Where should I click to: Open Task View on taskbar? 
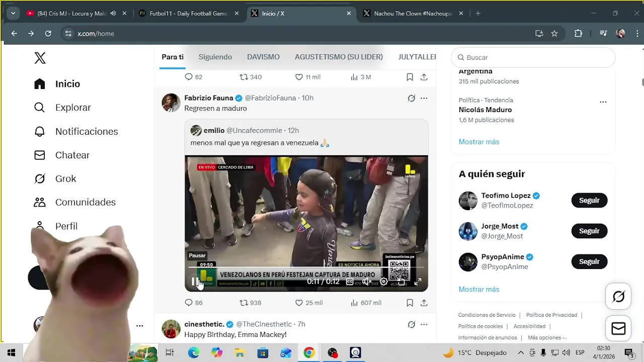170,352
